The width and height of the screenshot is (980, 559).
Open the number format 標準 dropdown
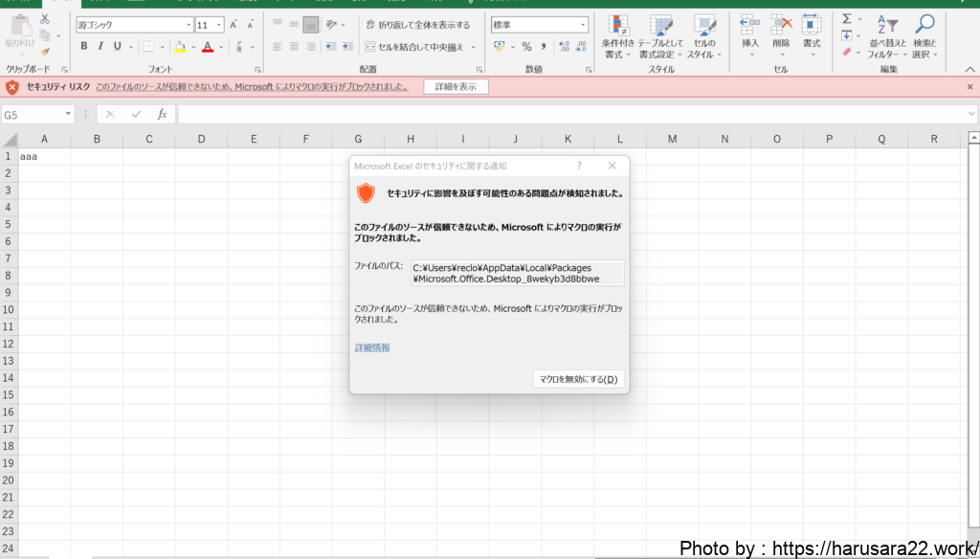pos(583,25)
